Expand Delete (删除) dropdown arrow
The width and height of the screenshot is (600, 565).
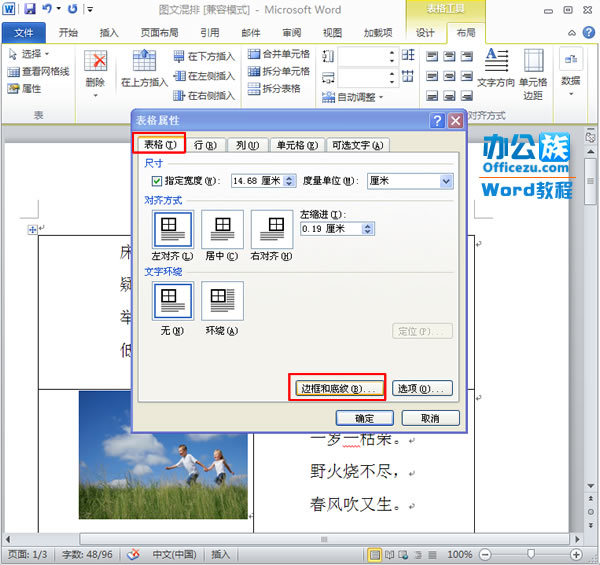tap(95, 95)
